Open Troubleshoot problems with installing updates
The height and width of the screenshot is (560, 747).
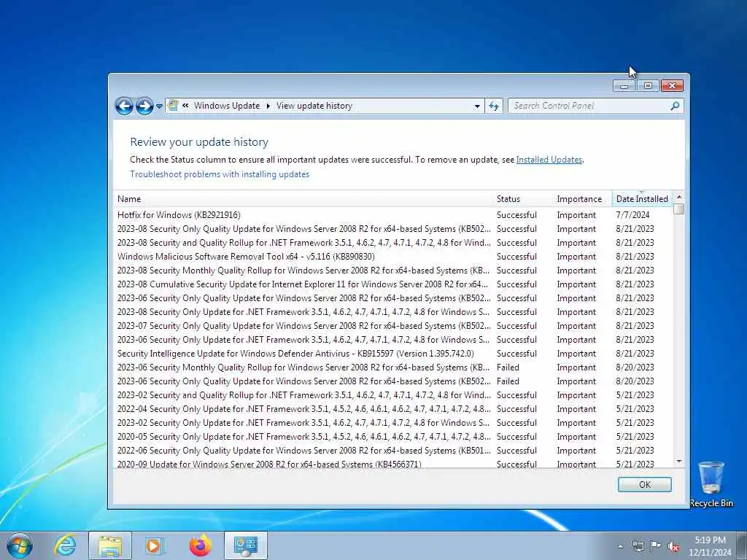coord(220,174)
